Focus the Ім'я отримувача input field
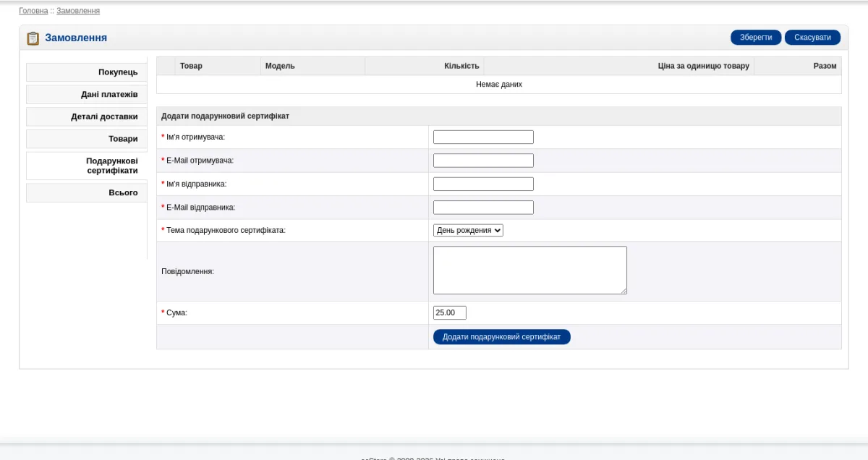The height and width of the screenshot is (460, 868). [x=483, y=137]
